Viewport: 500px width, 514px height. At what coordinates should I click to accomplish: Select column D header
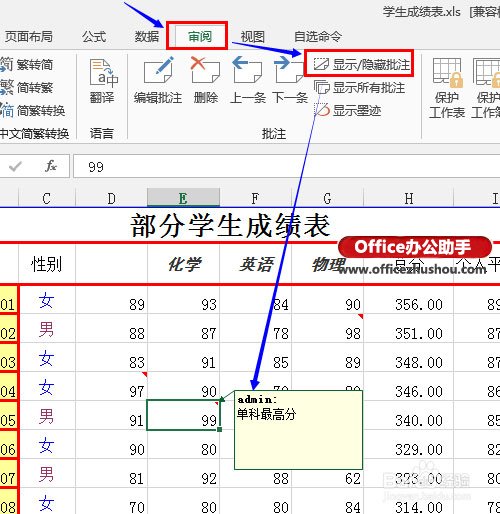tap(112, 198)
